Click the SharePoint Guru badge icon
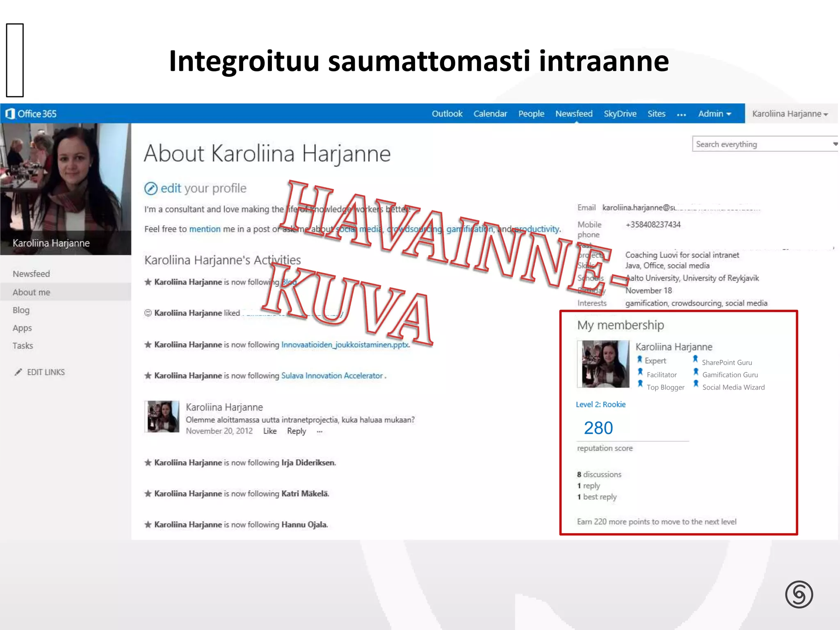Image resolution: width=840 pixels, height=630 pixels. (x=696, y=359)
